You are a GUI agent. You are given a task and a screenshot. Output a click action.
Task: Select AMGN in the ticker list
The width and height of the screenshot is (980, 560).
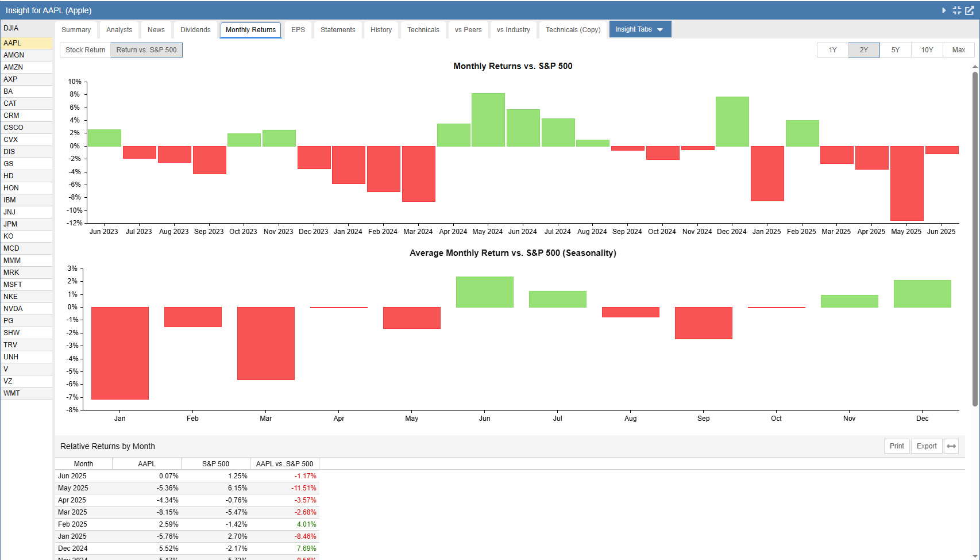click(x=26, y=55)
